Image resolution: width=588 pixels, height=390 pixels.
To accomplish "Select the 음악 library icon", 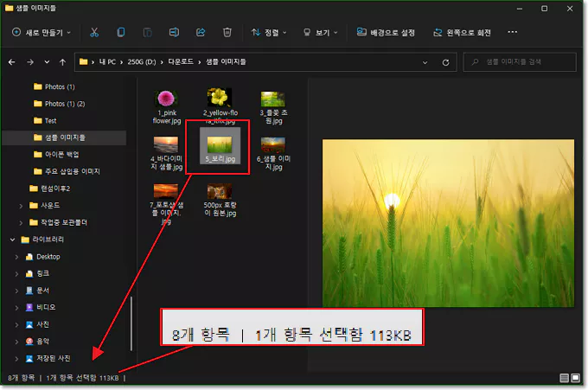I will pos(29,342).
